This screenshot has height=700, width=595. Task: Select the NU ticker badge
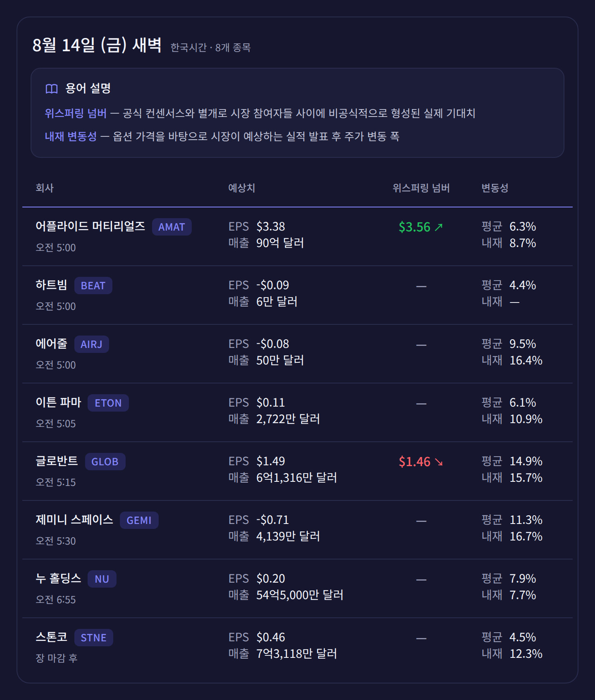click(102, 579)
